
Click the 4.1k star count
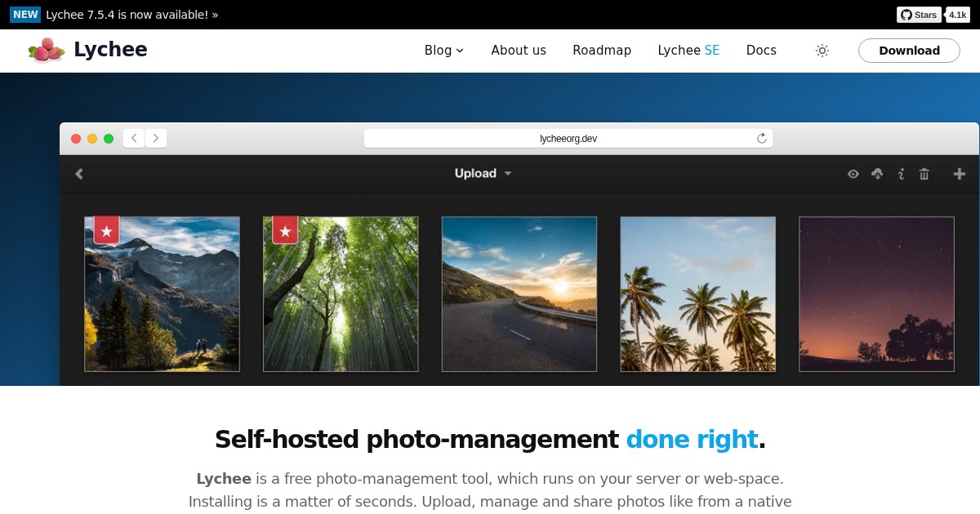(x=958, y=15)
